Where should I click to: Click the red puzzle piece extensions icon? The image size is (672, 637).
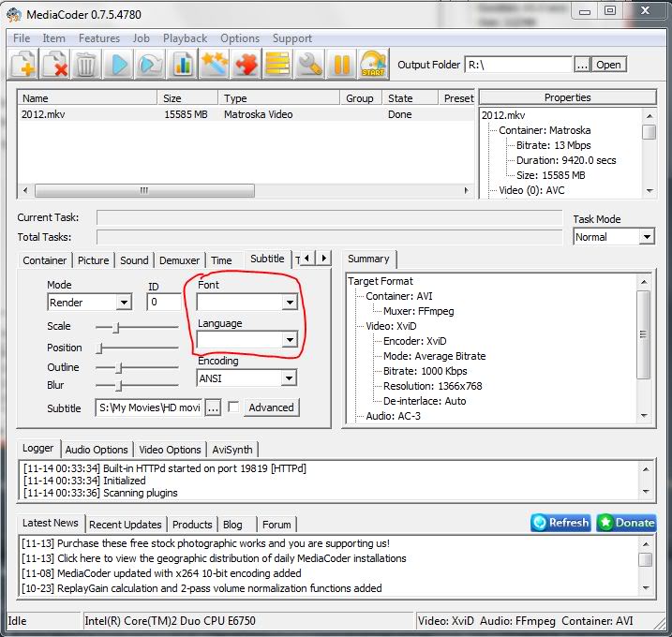pyautogui.click(x=246, y=65)
